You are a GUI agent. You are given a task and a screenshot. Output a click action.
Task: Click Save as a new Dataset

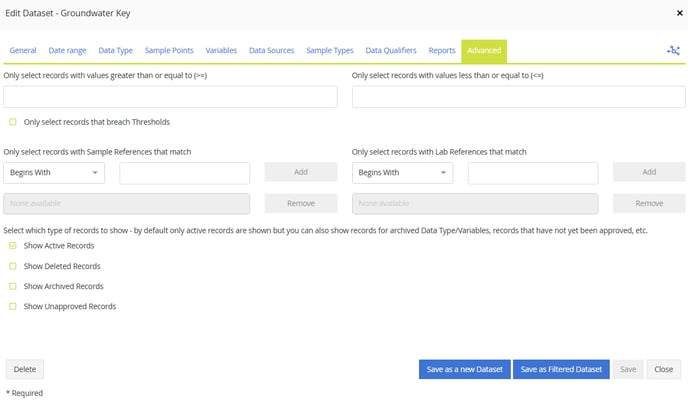(x=464, y=369)
